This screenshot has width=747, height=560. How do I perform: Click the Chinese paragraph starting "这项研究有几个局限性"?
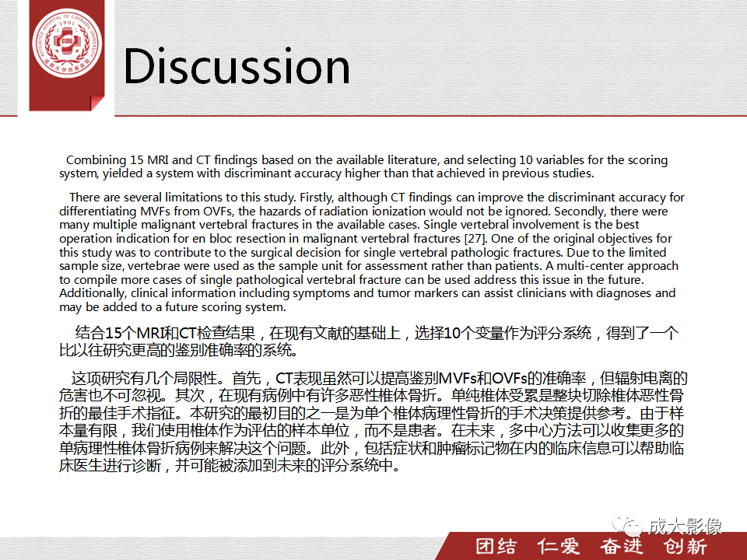pyautogui.click(x=373, y=422)
